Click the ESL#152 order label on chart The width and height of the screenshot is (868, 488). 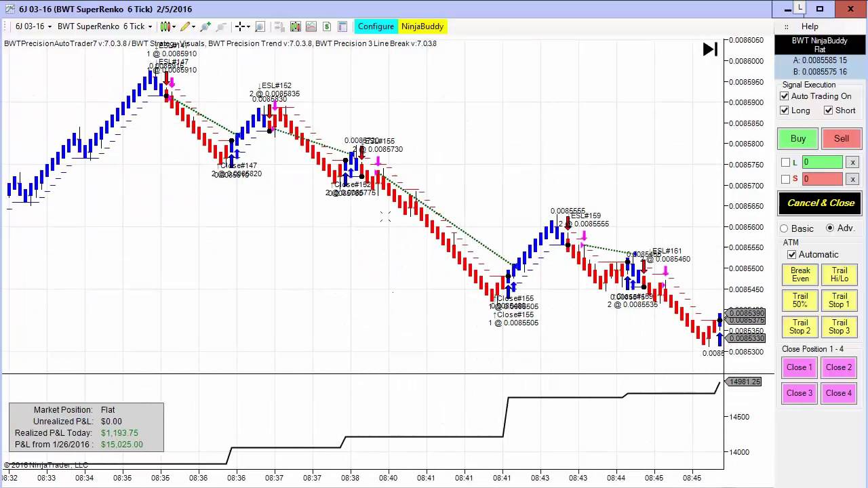coord(276,86)
